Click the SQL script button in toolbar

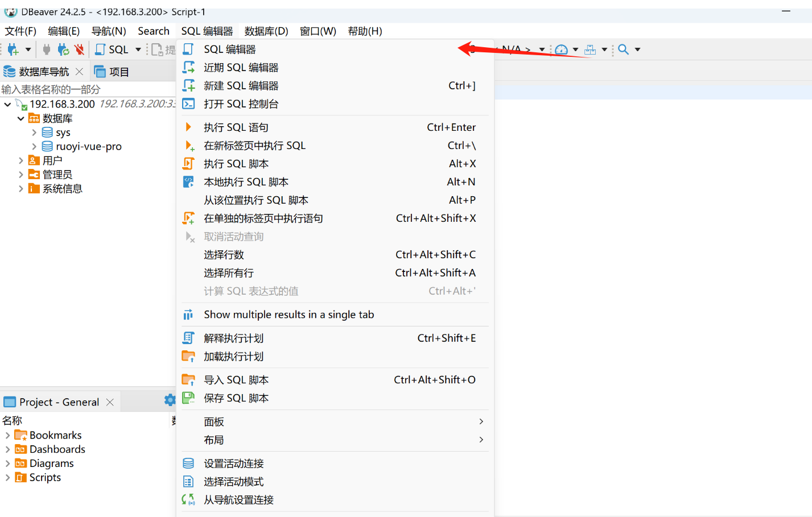coord(112,49)
